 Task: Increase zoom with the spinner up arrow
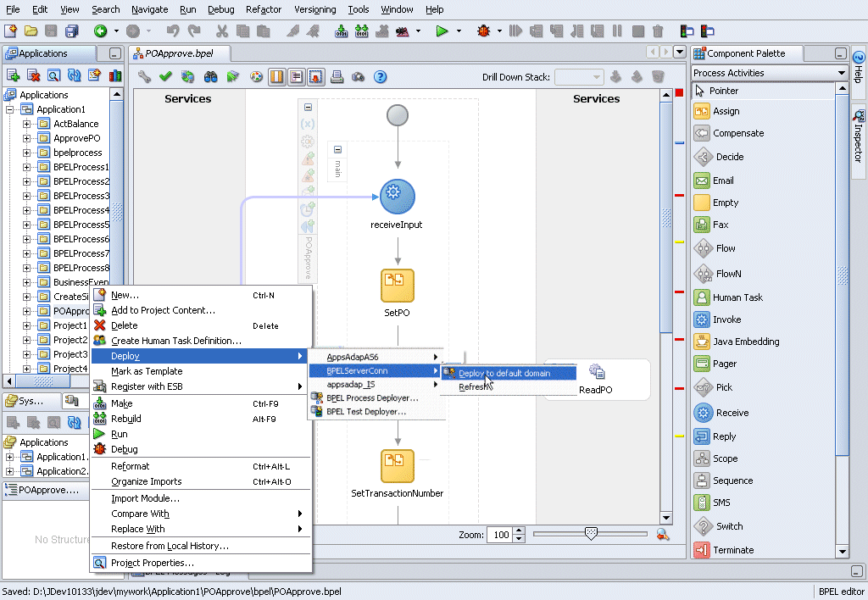tap(519, 531)
